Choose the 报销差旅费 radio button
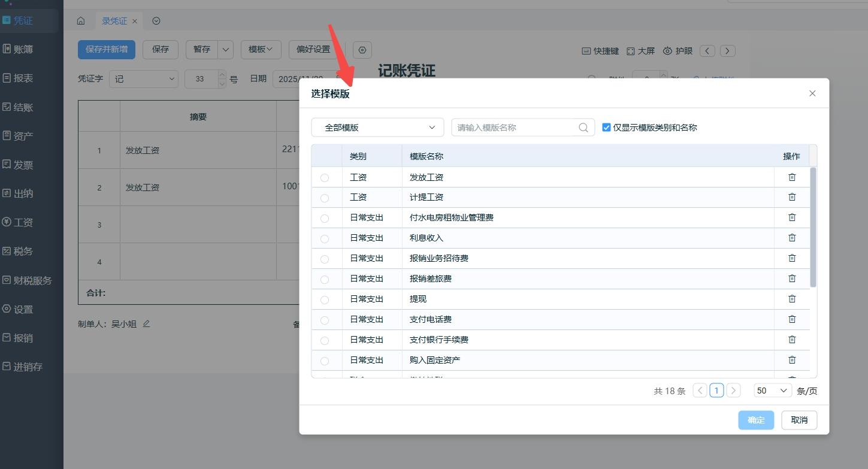868x469 pixels. coord(325,279)
